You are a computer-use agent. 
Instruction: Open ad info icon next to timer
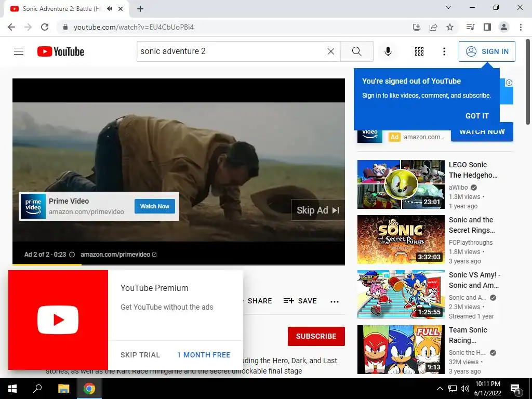pyautogui.click(x=72, y=255)
